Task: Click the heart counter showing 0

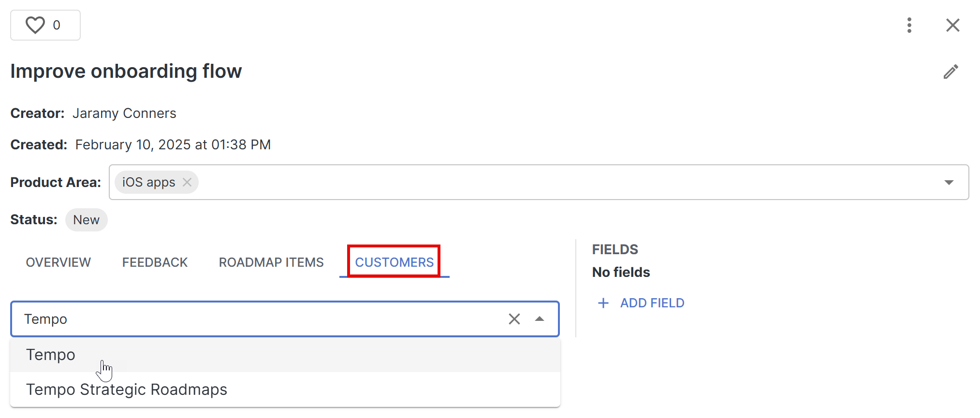Action: (57, 25)
